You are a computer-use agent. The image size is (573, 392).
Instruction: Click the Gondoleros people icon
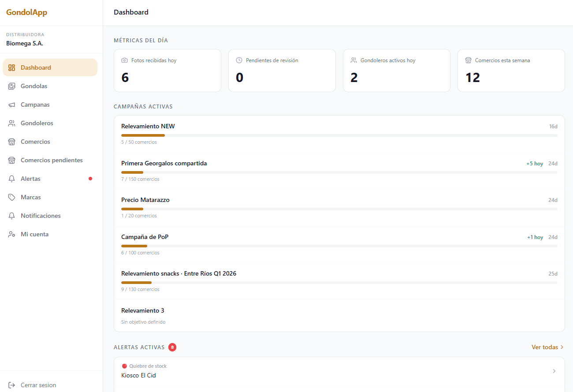(x=12, y=123)
